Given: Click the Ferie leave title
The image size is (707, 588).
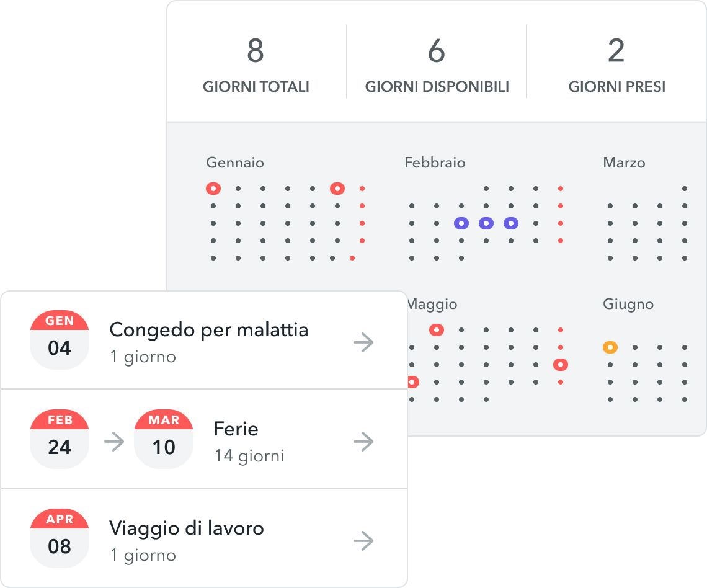Looking at the screenshot, I should [236, 429].
